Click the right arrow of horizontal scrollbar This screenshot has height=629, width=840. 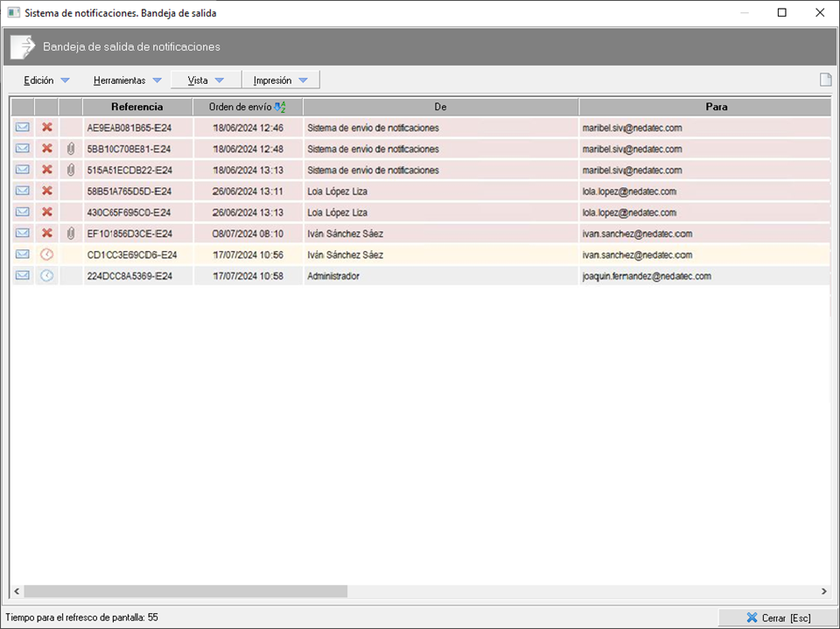[x=823, y=591]
